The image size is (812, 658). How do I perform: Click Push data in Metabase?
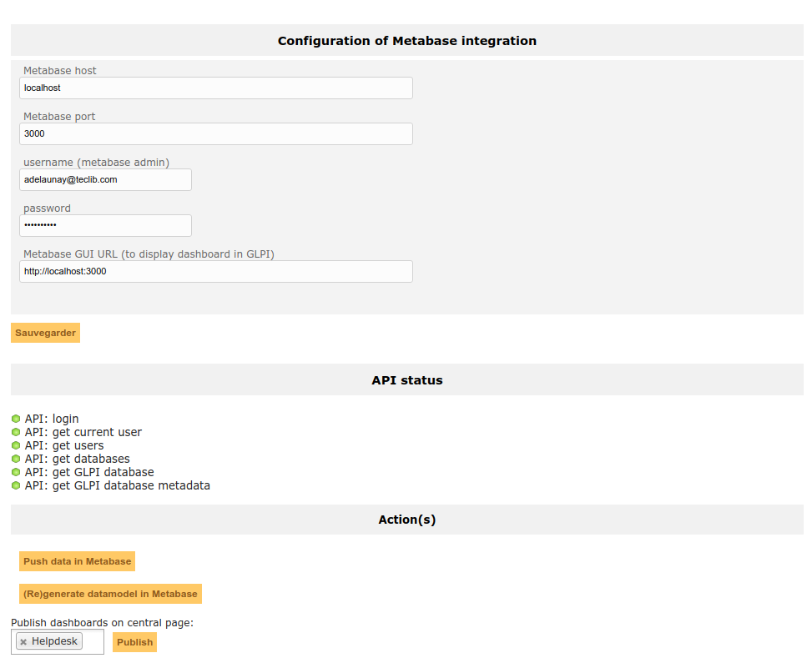point(77,561)
